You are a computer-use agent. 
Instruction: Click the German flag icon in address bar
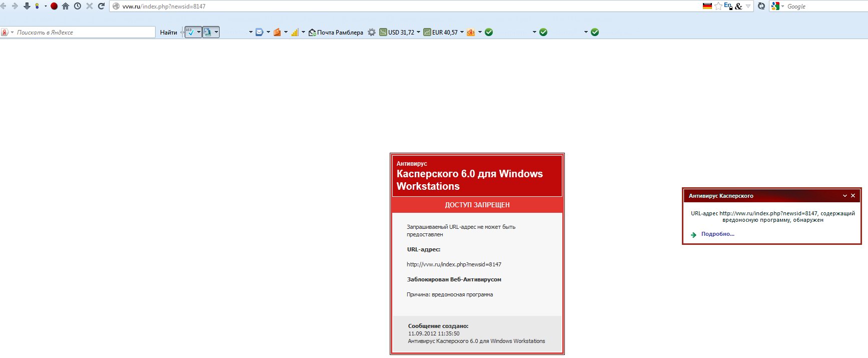707,7
